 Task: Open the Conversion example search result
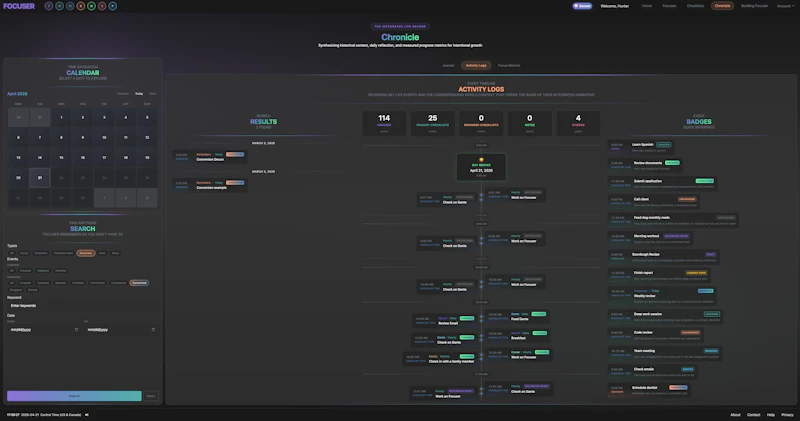coord(210,185)
